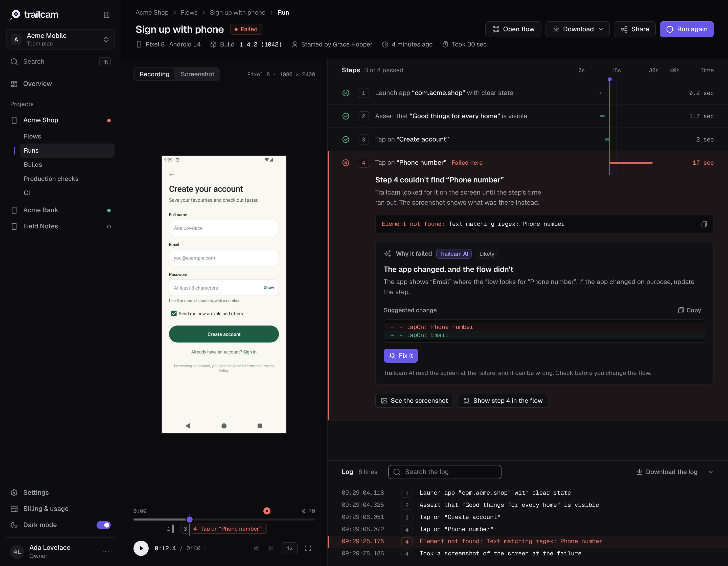Open Settings from the sidebar
Viewport: 728px width, 566px height.
click(x=60, y=492)
